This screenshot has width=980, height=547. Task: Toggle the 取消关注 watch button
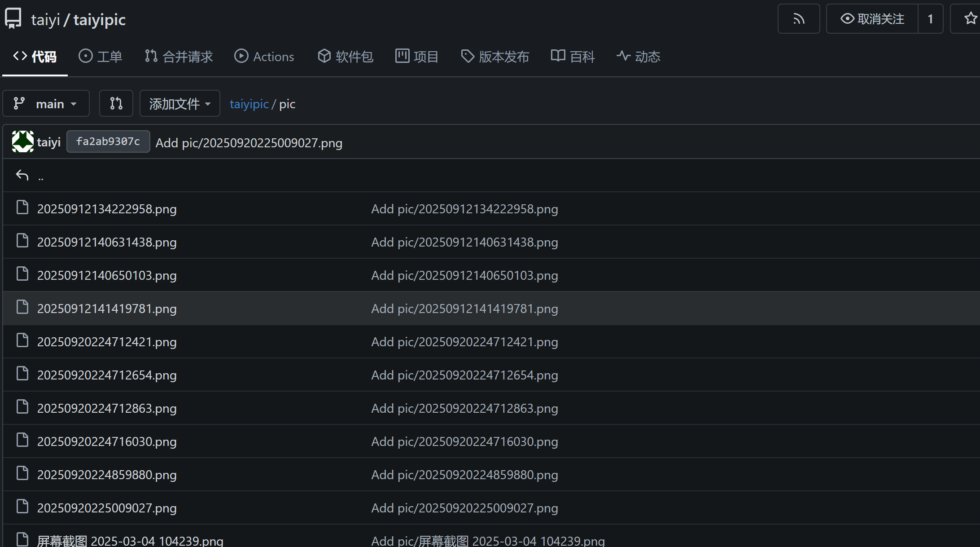[x=872, y=19]
